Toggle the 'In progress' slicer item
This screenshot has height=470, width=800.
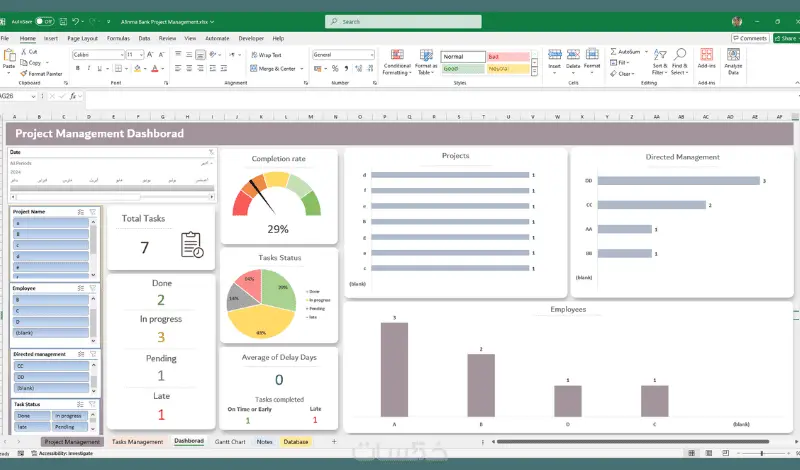click(x=70, y=416)
